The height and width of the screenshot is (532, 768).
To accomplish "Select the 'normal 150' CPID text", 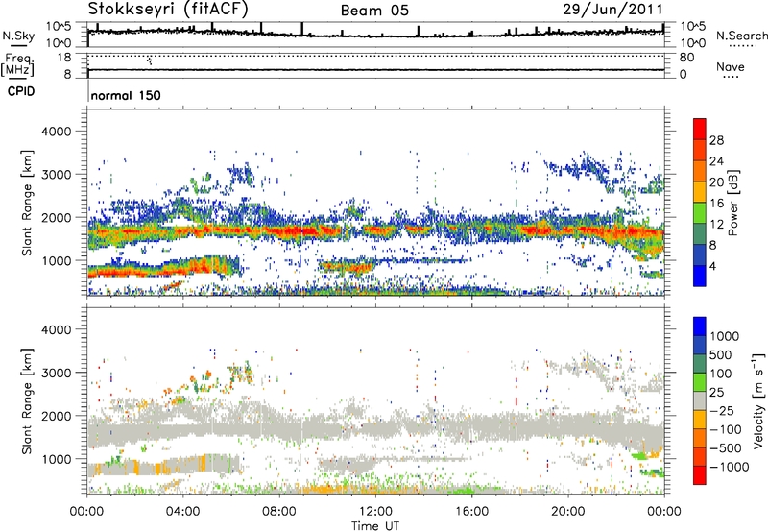I will click(x=126, y=95).
